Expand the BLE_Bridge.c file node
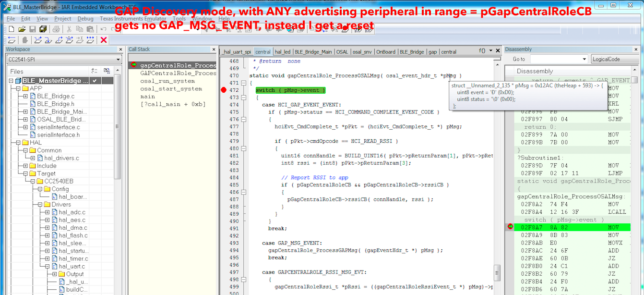 [25, 96]
